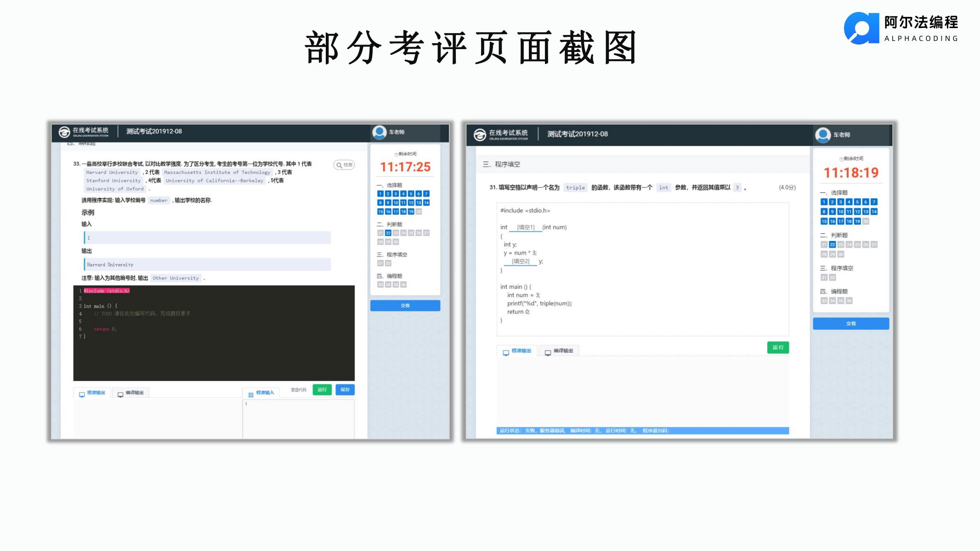
Task: Jump to question 19 in right screenshot
Action: pyautogui.click(x=857, y=221)
